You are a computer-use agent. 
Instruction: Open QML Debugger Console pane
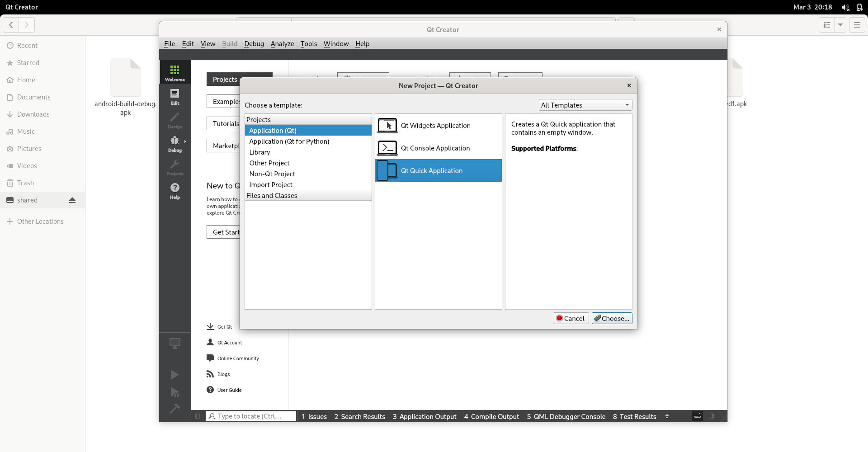(566, 416)
